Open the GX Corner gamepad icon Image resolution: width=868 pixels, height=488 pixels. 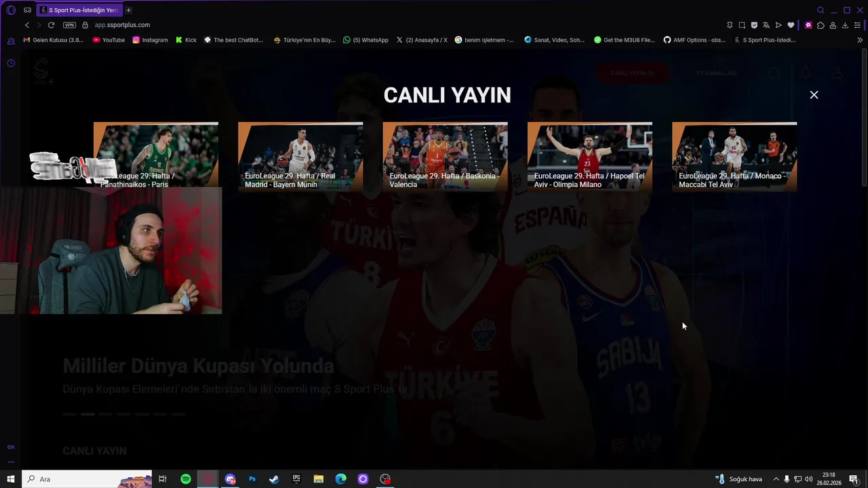[x=27, y=10]
